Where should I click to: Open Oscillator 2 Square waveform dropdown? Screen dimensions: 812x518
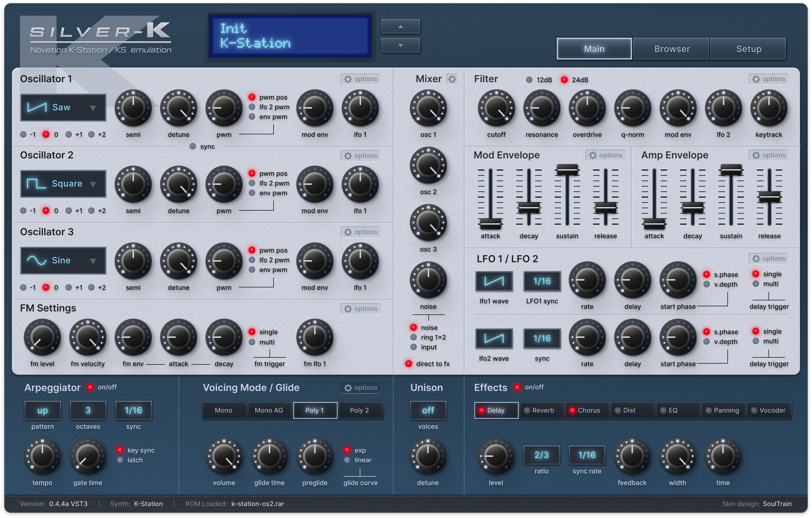point(64,184)
